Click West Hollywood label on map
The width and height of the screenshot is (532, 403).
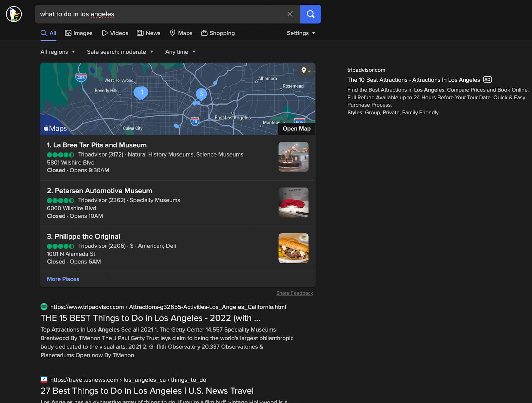(119, 80)
